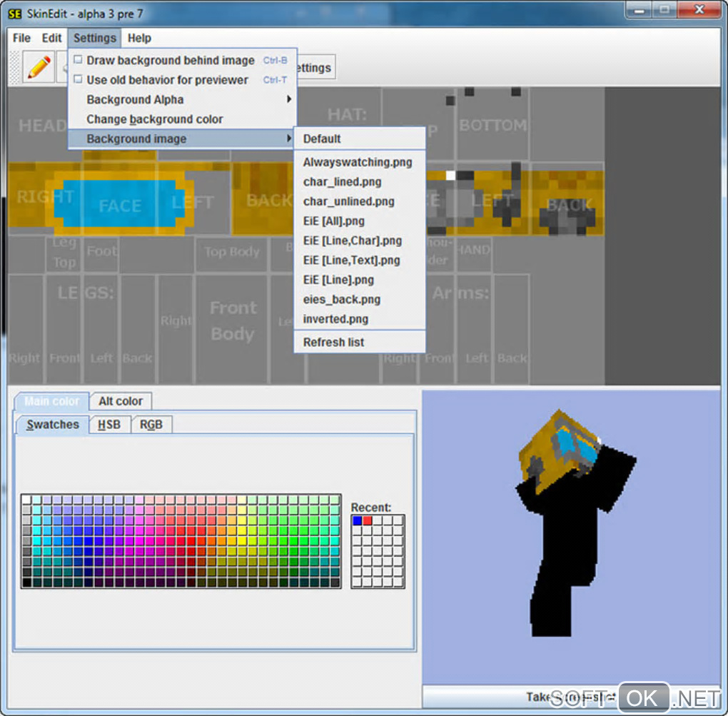
Task: Expand the Background Alpha submenu
Action: [x=181, y=99]
